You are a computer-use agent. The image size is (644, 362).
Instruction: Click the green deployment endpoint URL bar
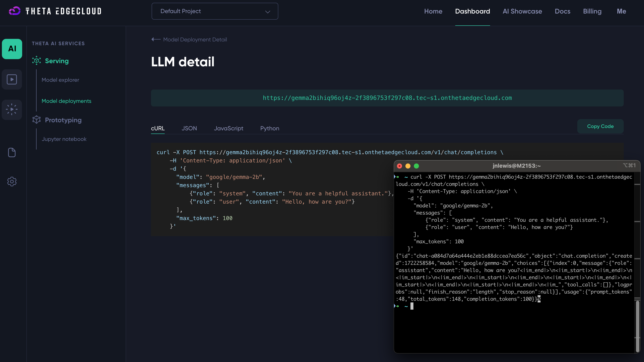coord(387,98)
